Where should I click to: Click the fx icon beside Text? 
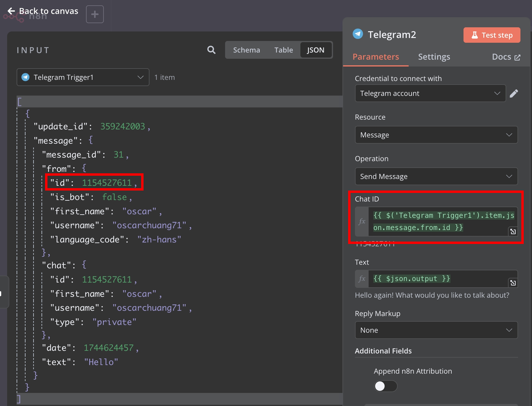pos(362,279)
